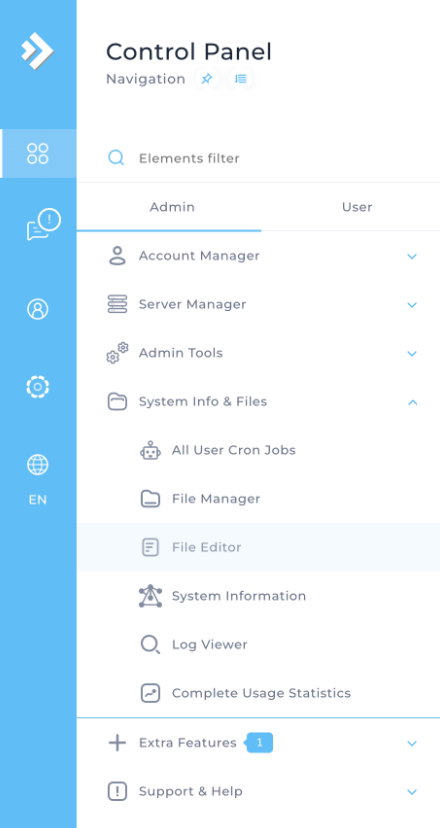Click the All User Cron Jobs robot icon
This screenshot has height=828, width=440.
(151, 450)
